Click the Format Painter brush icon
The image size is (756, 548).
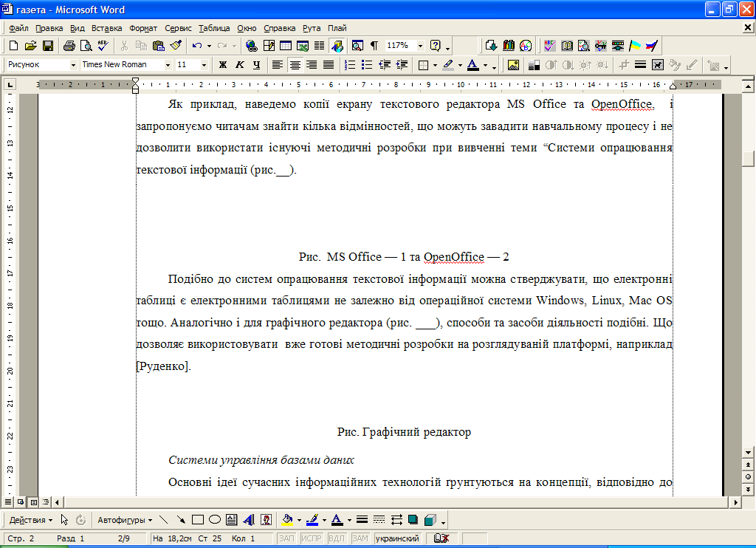(176, 46)
